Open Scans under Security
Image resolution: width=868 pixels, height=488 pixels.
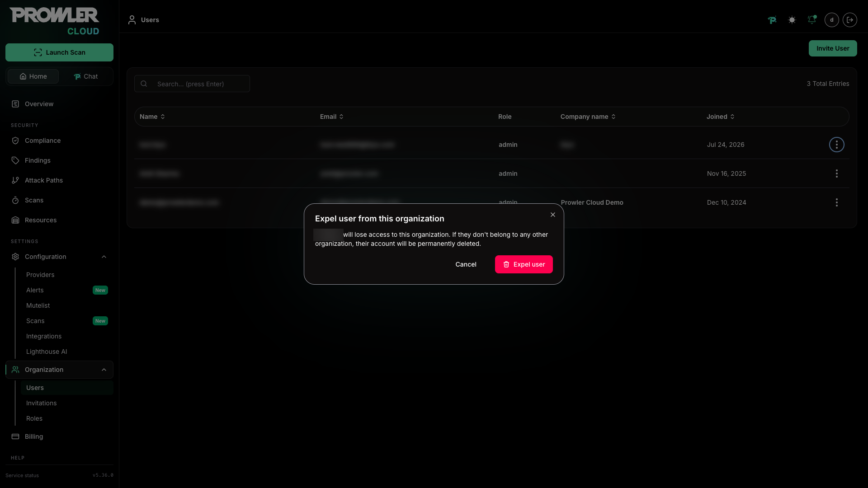pyautogui.click(x=59, y=200)
